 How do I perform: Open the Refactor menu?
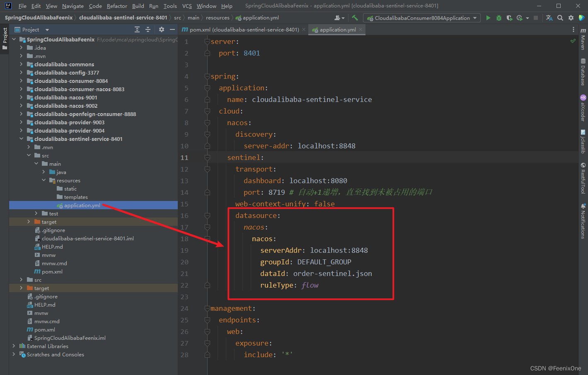(x=117, y=6)
